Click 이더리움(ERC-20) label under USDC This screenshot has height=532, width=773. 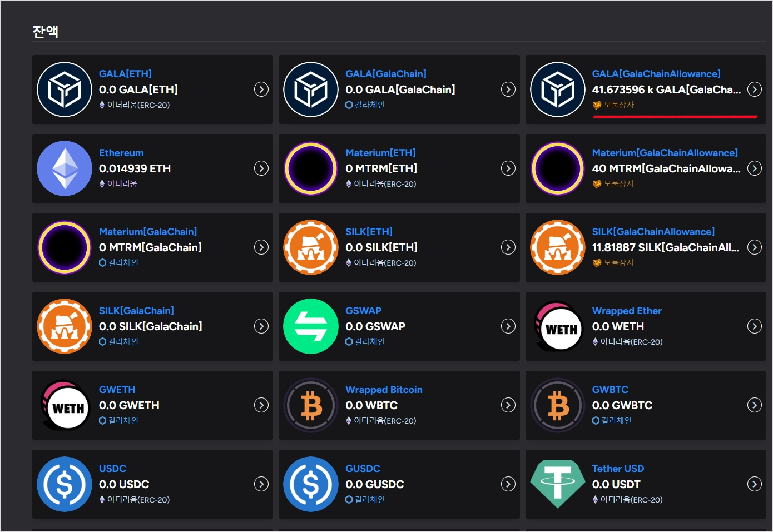[x=138, y=499]
